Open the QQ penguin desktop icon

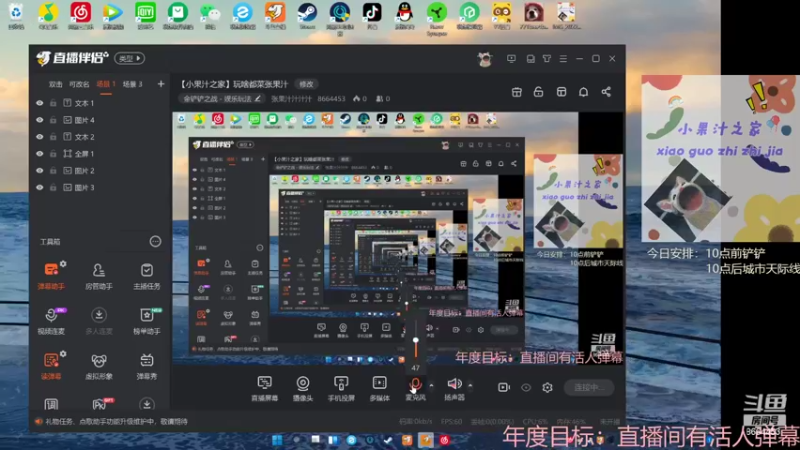pyautogui.click(x=404, y=15)
